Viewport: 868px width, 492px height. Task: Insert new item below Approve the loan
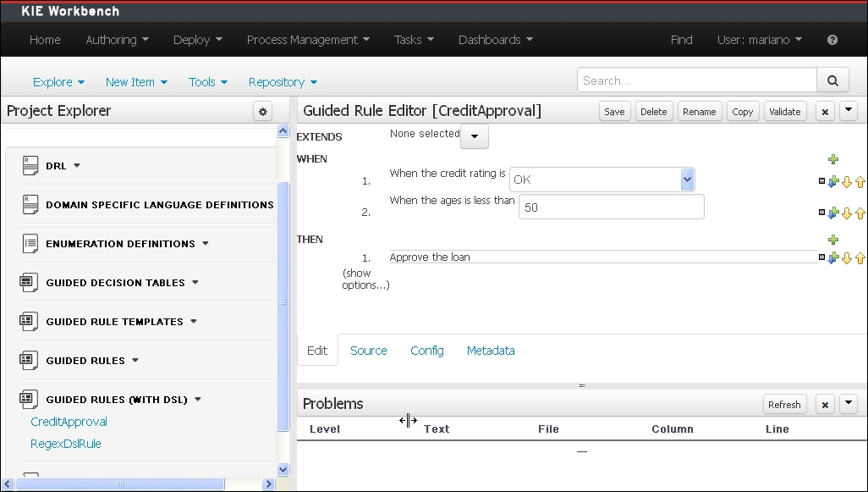(833, 258)
